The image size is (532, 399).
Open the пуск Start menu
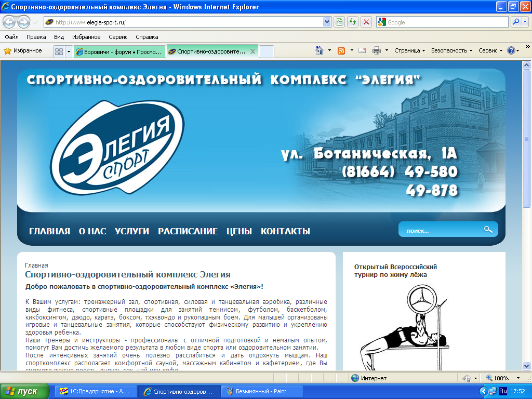point(24,391)
